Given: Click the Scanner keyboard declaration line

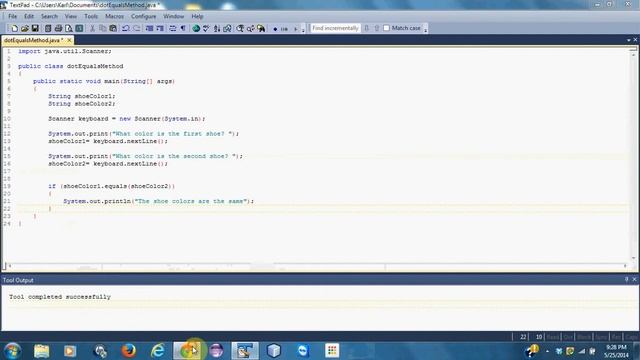Looking at the screenshot, I should [127, 119].
